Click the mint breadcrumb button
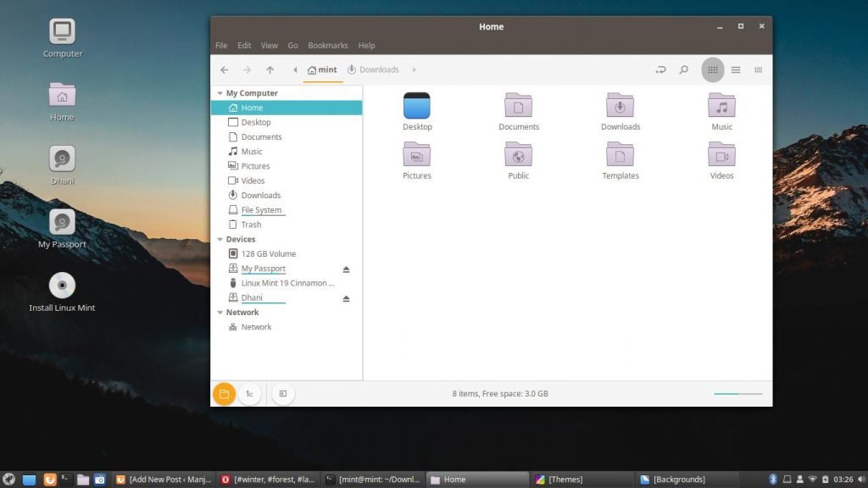 322,69
